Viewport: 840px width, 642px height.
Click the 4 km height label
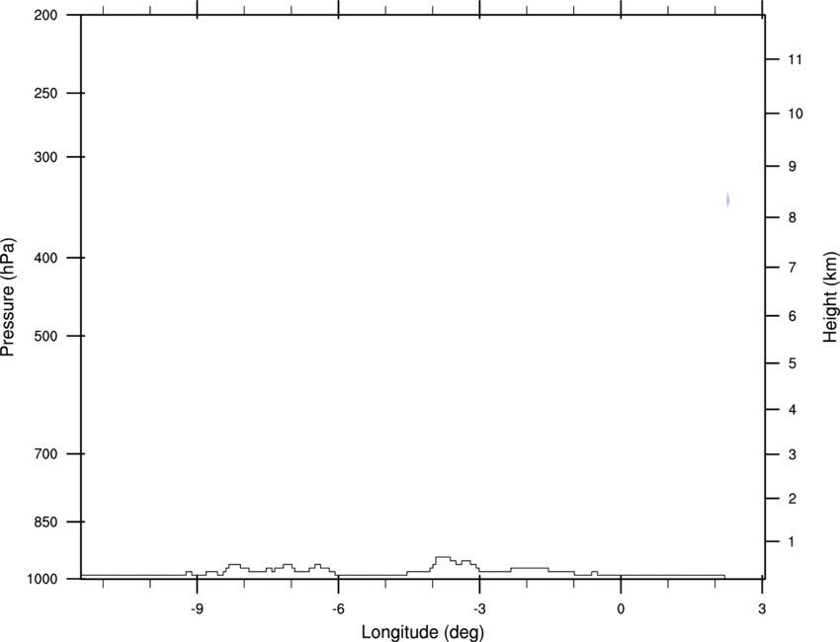793,410
